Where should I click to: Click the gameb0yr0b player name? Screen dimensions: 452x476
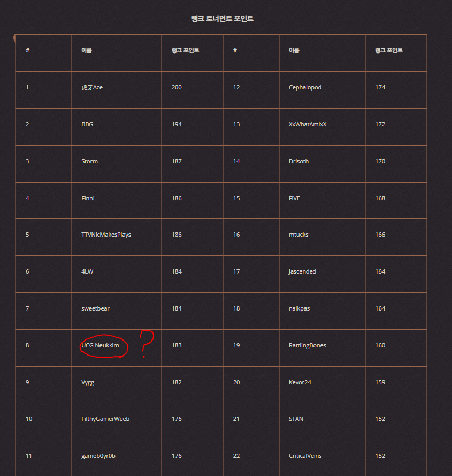(x=98, y=456)
